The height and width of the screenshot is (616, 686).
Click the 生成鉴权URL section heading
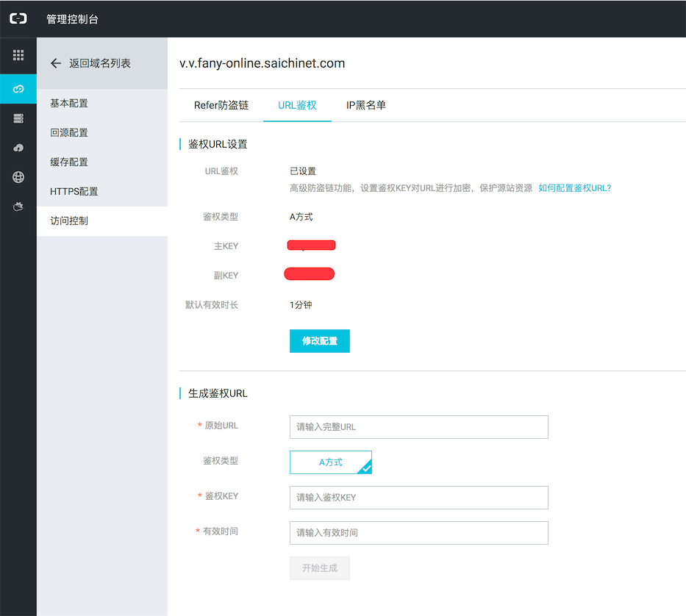coord(218,394)
